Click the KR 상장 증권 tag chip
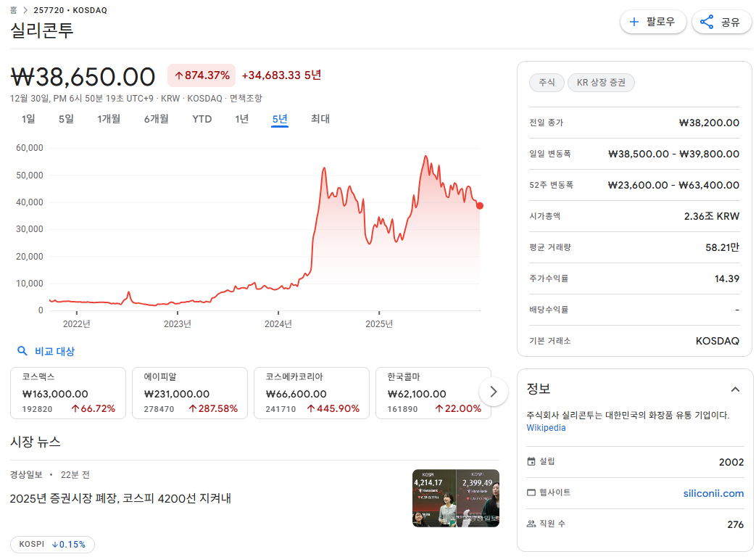Viewport: 756px width, 557px height. [601, 83]
